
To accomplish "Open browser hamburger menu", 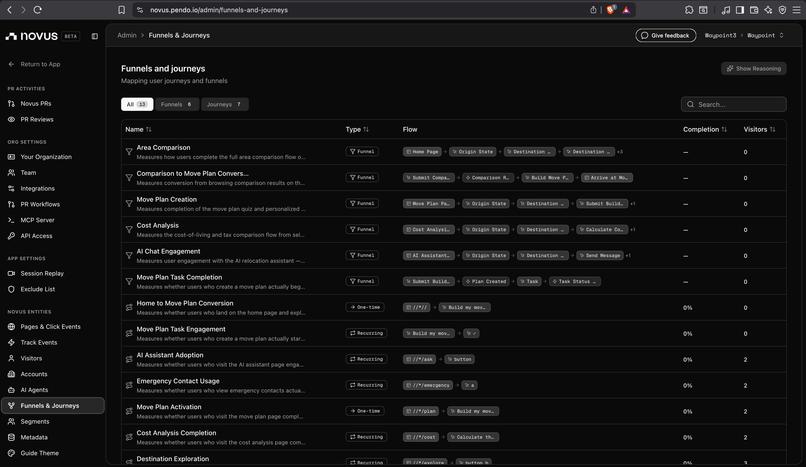I will [796, 10].
